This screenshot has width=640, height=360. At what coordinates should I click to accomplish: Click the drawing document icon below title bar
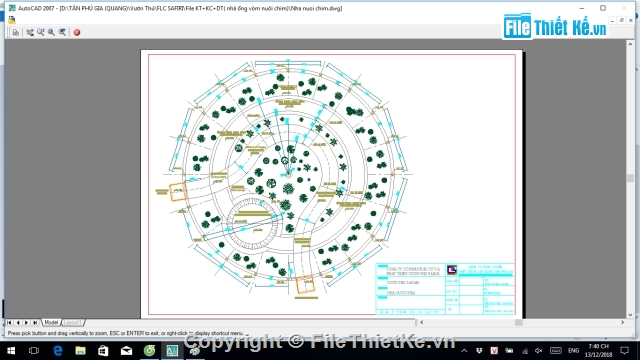point(12,20)
